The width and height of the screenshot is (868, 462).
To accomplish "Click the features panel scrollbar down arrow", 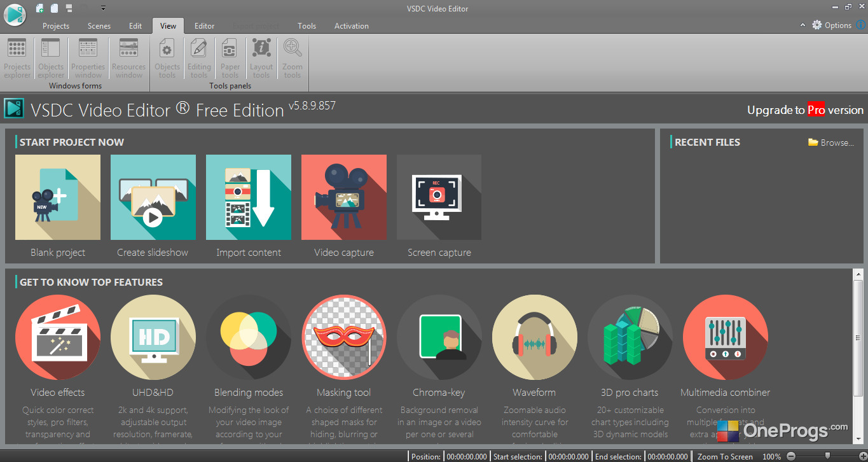I will tap(858, 439).
